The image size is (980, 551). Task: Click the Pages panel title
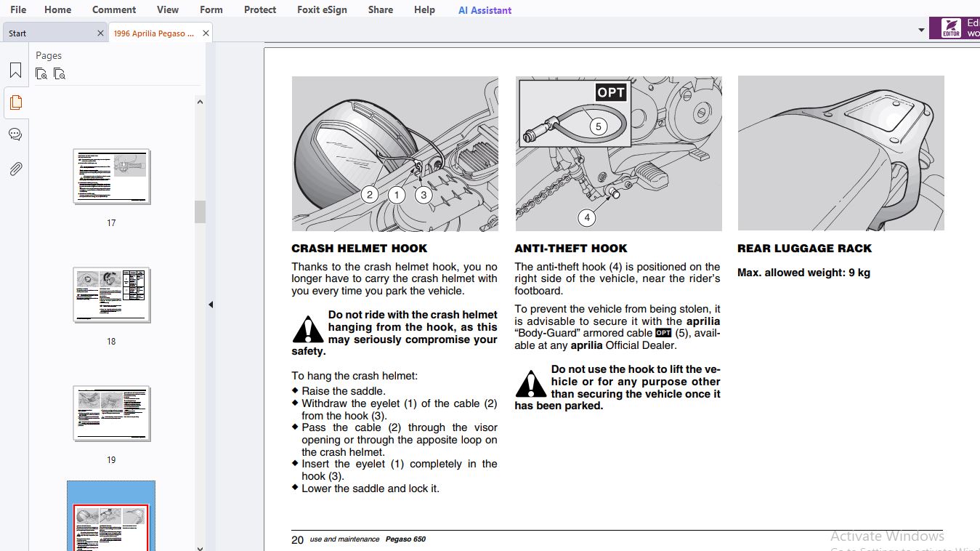(x=49, y=55)
